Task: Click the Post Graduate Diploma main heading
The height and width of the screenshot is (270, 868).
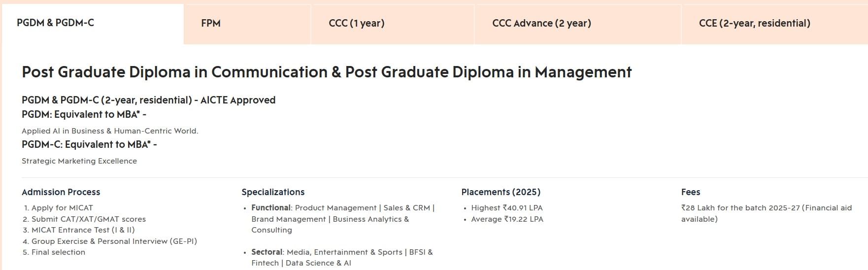Action: pyautogui.click(x=326, y=72)
